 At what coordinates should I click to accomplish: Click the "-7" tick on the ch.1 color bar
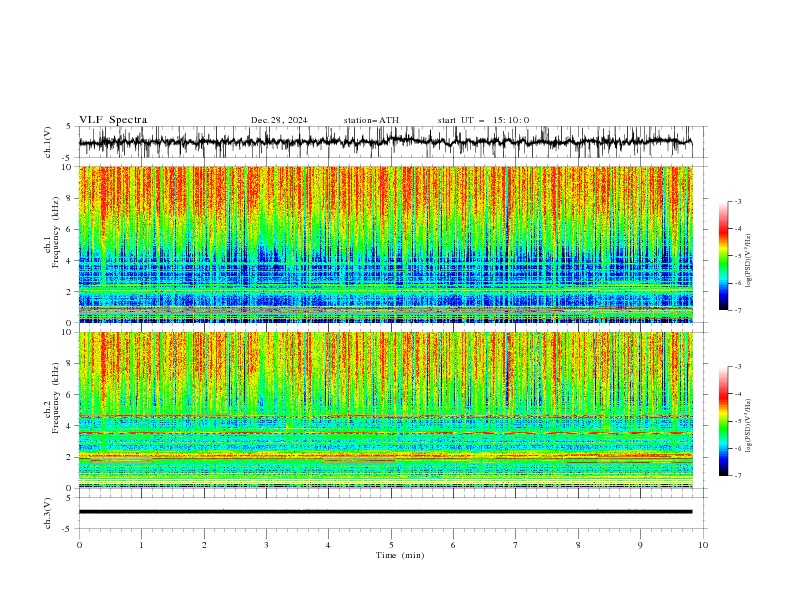pos(738,310)
